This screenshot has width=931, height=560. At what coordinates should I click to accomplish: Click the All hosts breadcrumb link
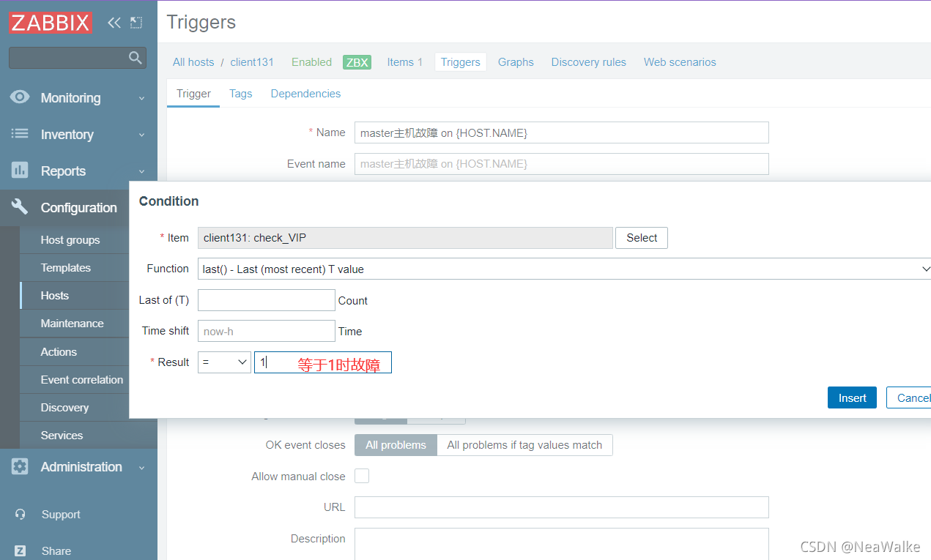coord(193,62)
